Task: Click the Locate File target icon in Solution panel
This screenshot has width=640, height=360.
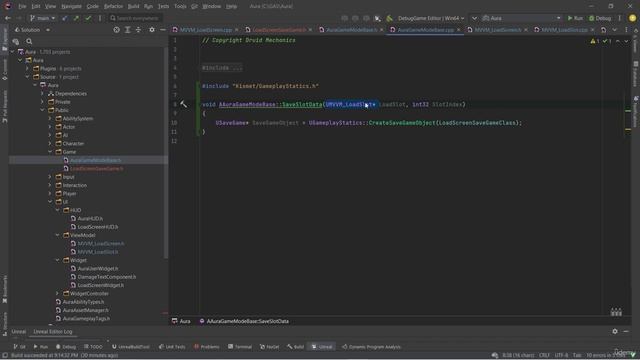Action: point(116,30)
